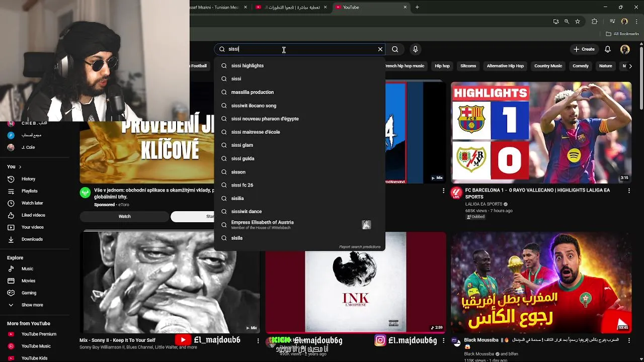Open the Morocco Africa cup video thumbnail
This screenshot has height=362, width=644.
tap(541, 282)
